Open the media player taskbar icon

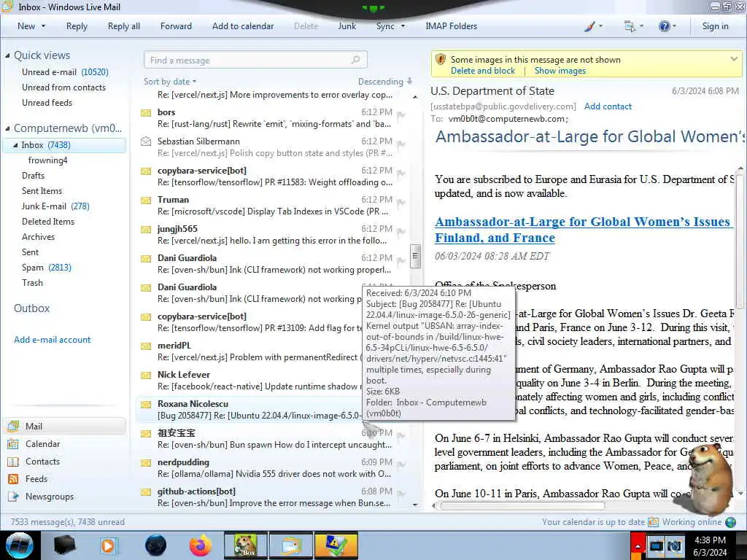[108, 545]
